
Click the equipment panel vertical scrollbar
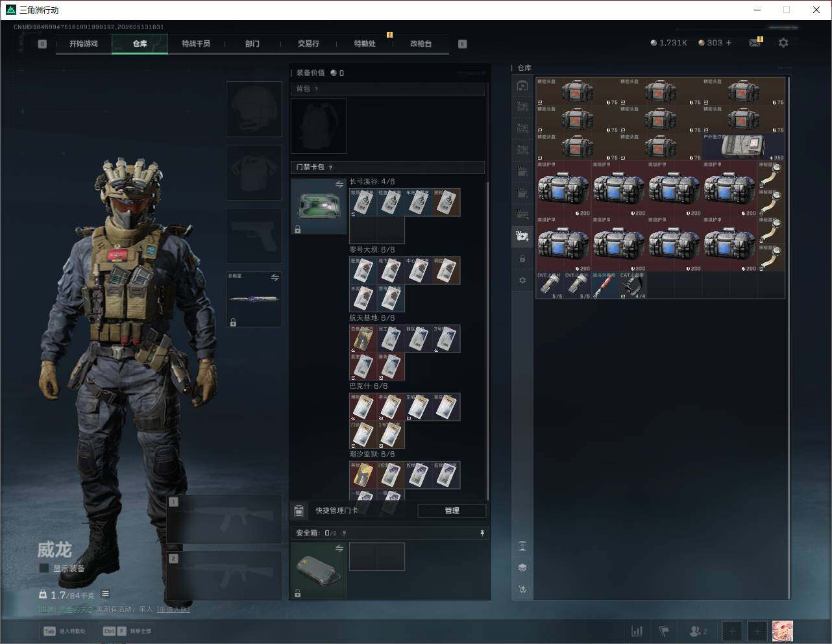487,341
